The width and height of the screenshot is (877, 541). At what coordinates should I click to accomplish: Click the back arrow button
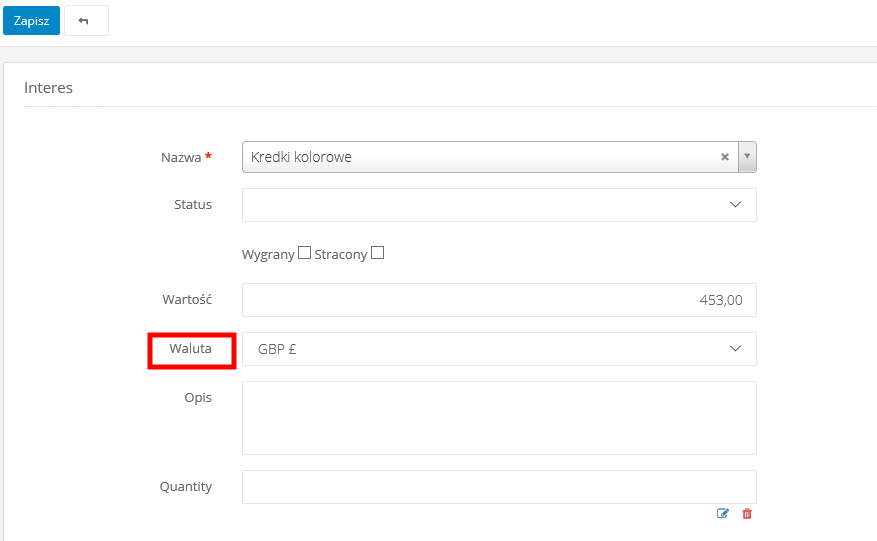tap(84, 21)
